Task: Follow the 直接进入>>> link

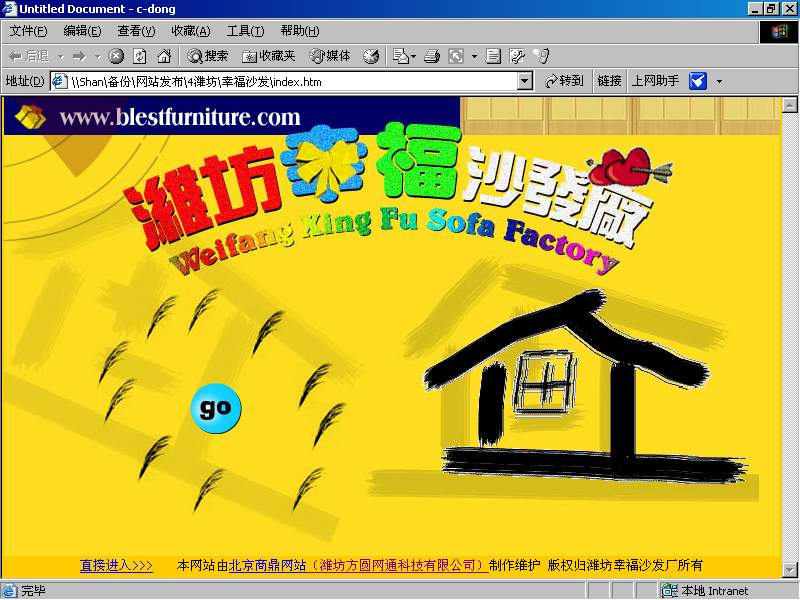Action: [x=116, y=565]
